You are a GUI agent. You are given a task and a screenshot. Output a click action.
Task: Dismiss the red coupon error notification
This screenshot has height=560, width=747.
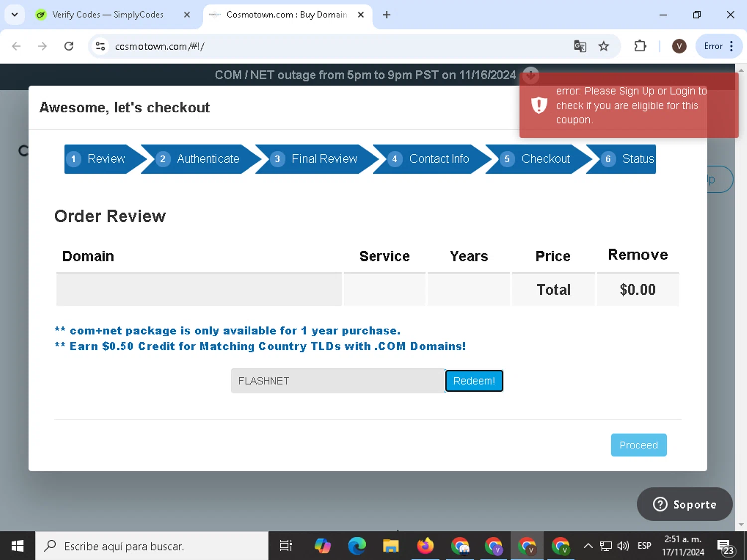pos(628,106)
